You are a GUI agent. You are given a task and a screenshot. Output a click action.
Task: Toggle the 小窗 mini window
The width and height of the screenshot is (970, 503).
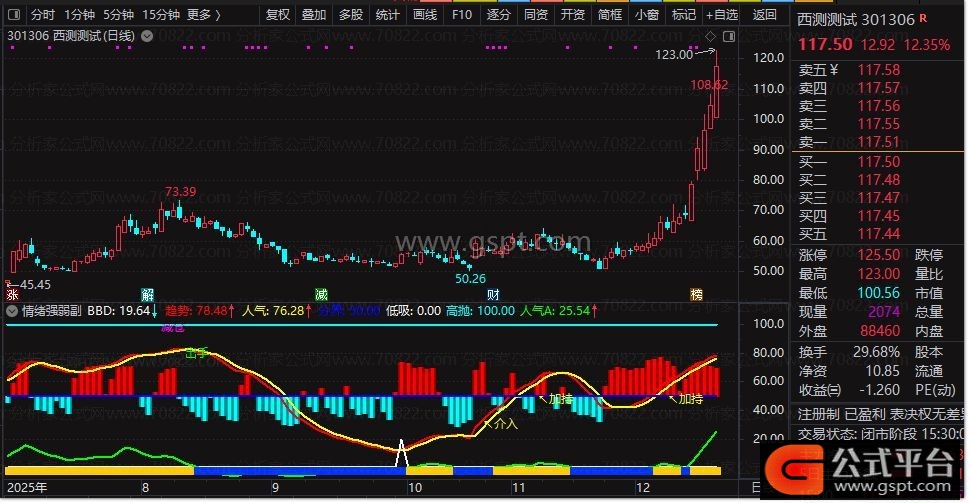tap(647, 15)
